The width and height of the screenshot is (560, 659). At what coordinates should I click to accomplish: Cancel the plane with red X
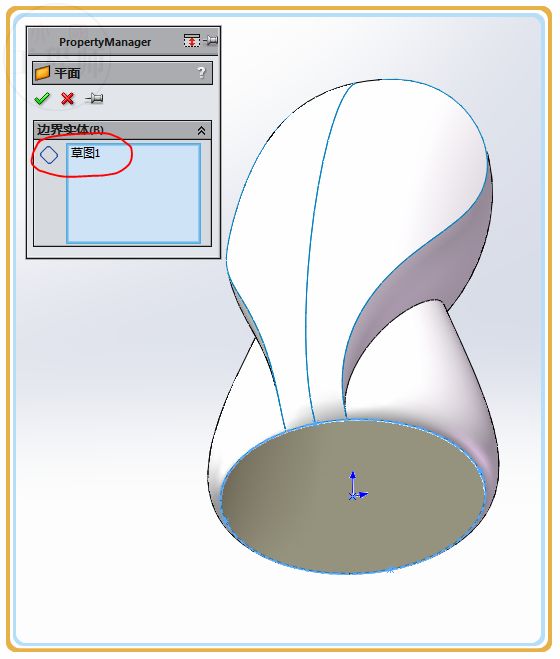click(67, 99)
